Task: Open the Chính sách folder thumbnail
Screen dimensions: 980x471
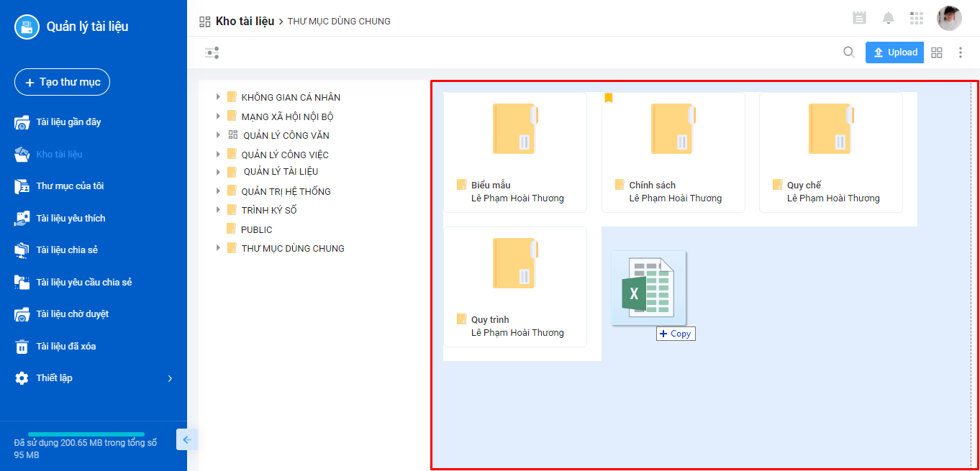Action: click(x=673, y=129)
